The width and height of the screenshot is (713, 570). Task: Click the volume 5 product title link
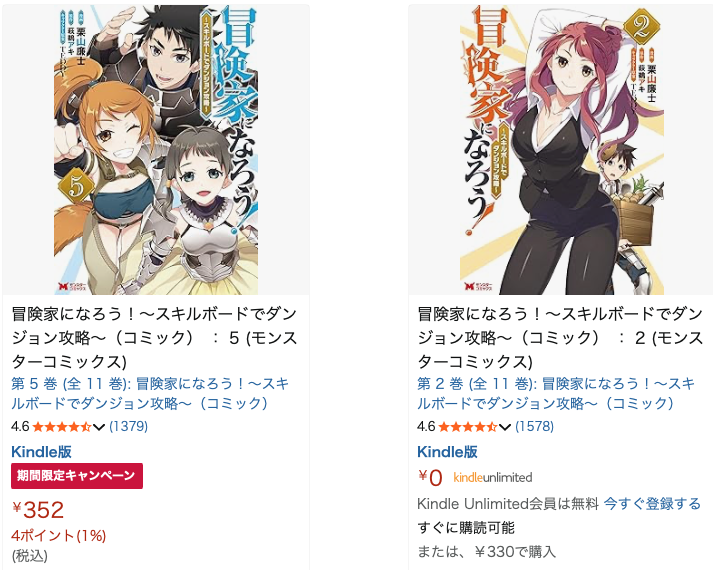tap(155, 338)
